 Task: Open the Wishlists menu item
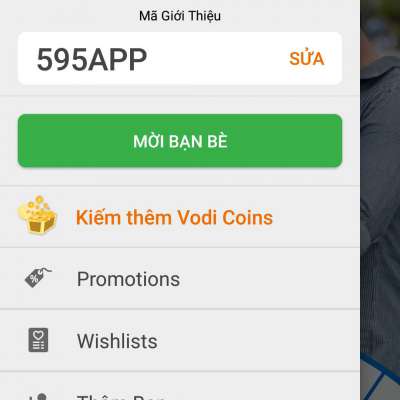180,340
